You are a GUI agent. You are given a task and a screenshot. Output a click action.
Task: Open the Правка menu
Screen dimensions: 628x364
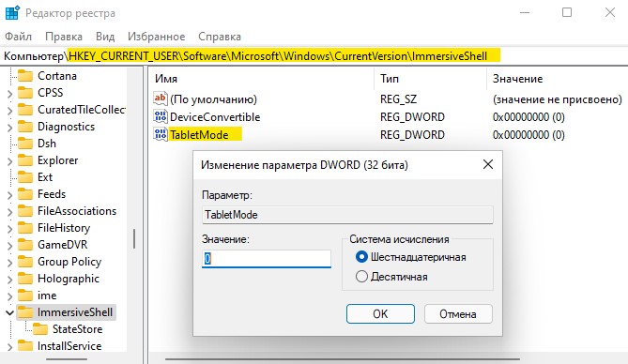pos(64,37)
